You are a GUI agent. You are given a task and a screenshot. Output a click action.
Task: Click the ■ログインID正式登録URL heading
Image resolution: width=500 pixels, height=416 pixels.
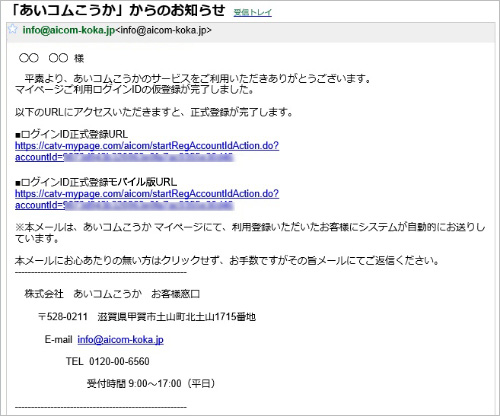(71, 134)
